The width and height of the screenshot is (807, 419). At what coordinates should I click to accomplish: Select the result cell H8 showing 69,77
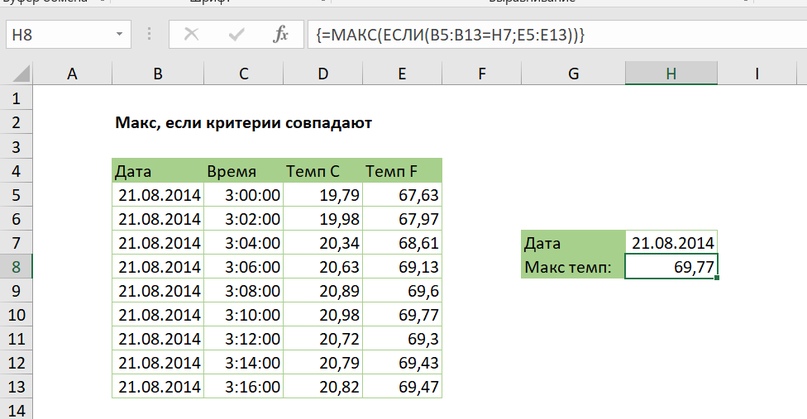click(x=671, y=267)
